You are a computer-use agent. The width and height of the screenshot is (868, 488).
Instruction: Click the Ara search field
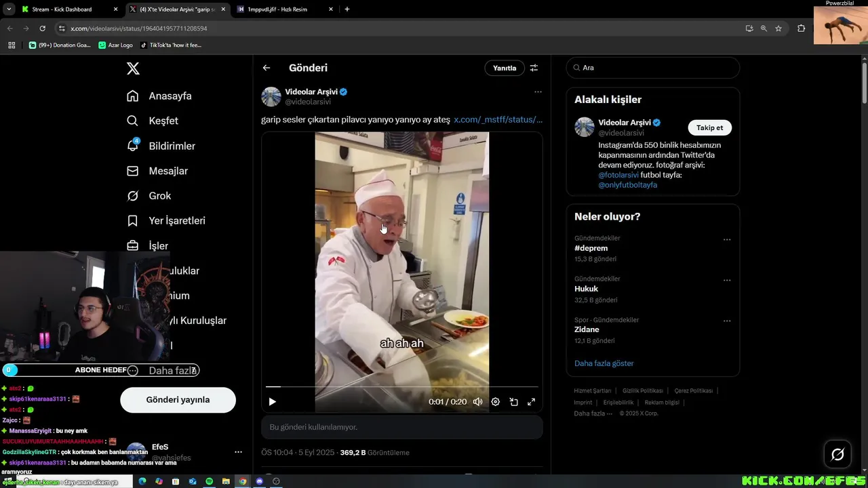point(653,68)
